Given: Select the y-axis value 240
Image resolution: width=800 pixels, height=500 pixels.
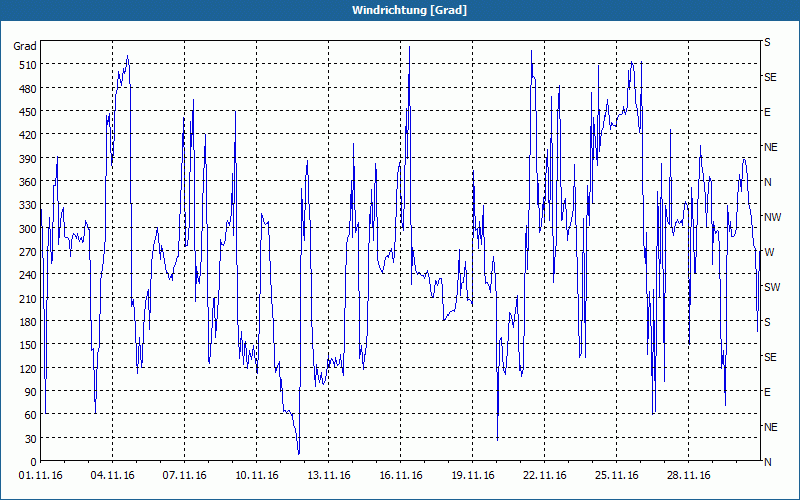Looking at the screenshot, I should 28,275.
